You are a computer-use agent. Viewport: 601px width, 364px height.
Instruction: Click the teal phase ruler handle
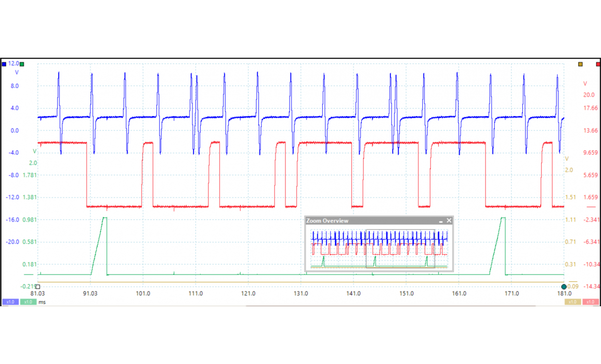coord(564,287)
